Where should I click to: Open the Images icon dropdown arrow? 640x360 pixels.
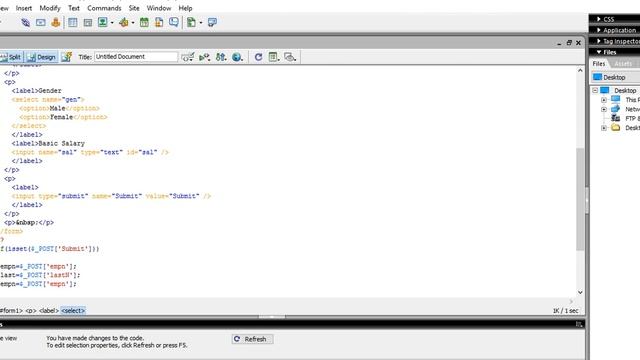point(112,23)
